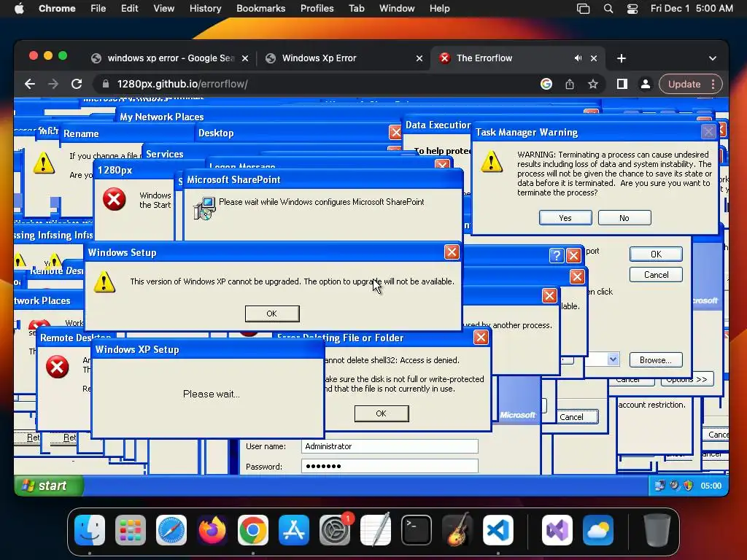Open App Store from the Dock
Image resolution: width=747 pixels, height=560 pixels.
[294, 530]
